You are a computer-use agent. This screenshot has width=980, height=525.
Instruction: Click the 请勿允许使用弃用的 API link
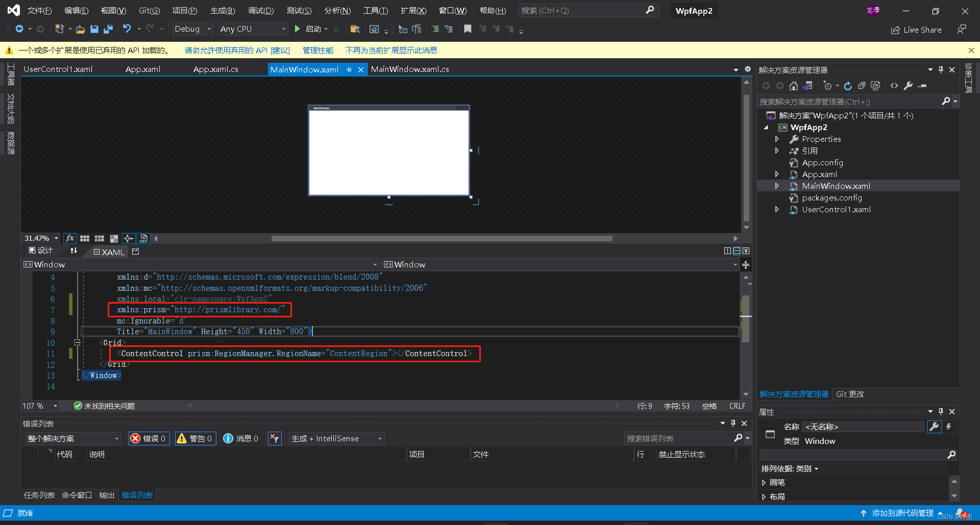[237, 50]
